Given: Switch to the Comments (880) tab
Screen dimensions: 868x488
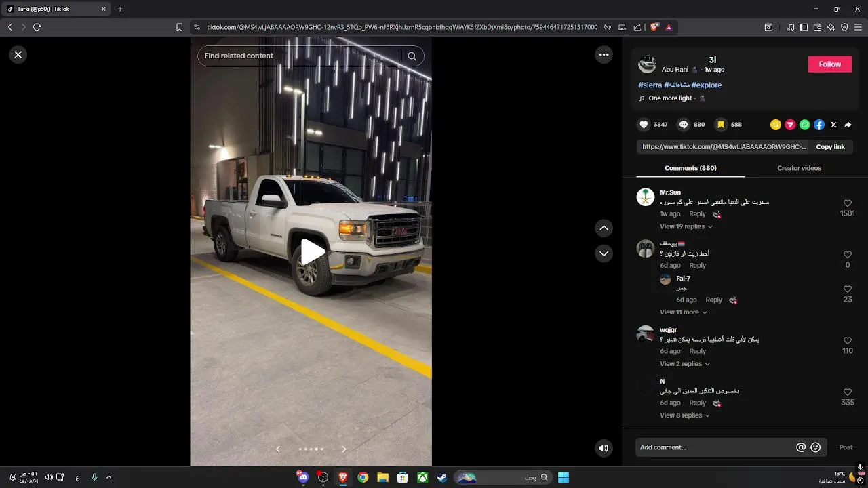Looking at the screenshot, I should [x=690, y=168].
